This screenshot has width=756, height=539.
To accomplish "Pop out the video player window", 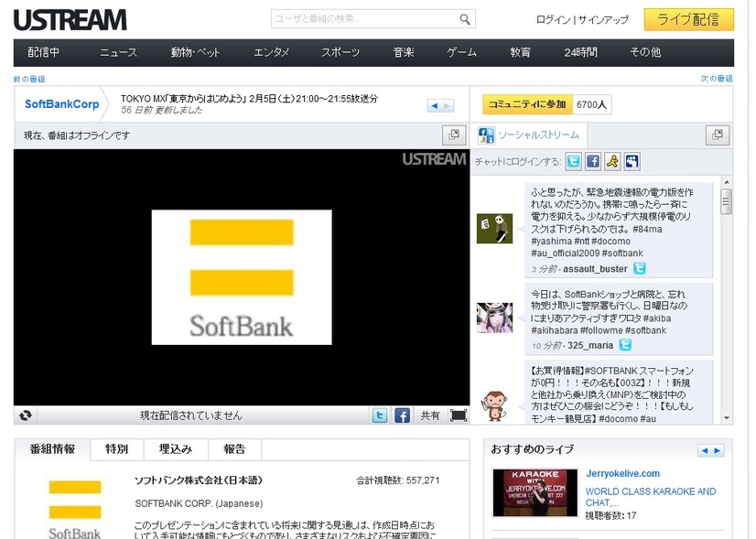I will pyautogui.click(x=454, y=135).
